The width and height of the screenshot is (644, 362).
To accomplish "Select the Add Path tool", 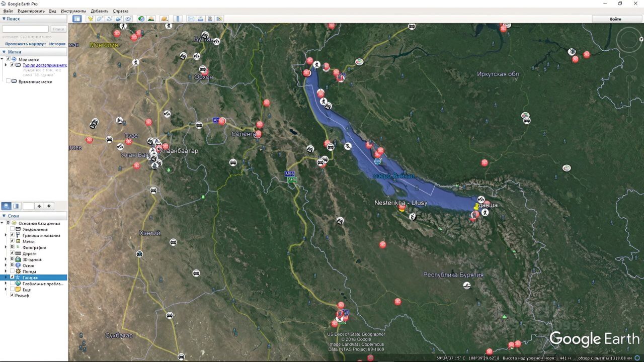I will (x=109, y=19).
